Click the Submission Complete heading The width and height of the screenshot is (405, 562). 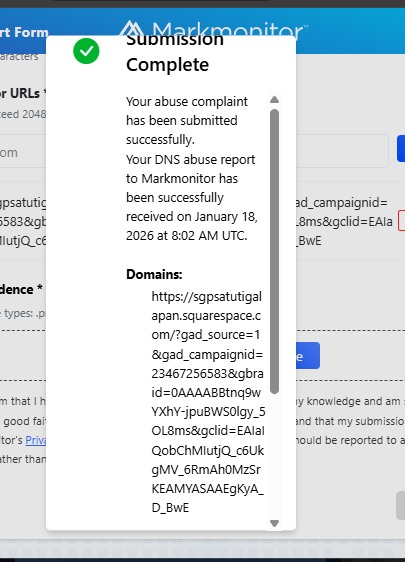tap(175, 52)
